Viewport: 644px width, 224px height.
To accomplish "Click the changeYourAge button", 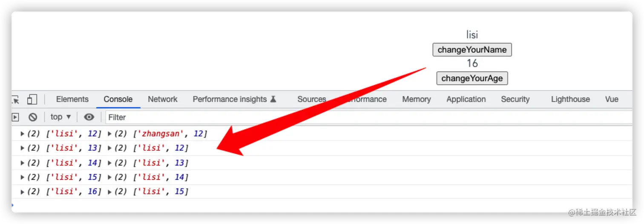I will 472,78.
